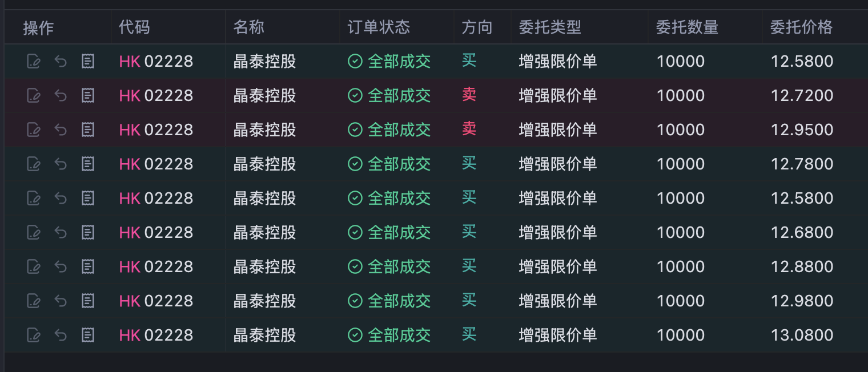
Task: Open stock code HK 02228 on the 12.6800 row
Action: (156, 232)
